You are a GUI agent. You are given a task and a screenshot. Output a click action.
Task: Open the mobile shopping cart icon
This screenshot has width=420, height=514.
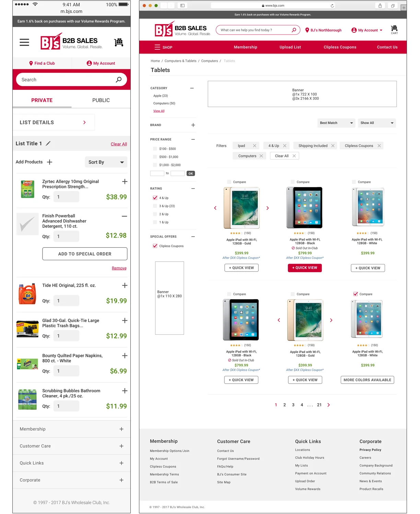(x=119, y=43)
